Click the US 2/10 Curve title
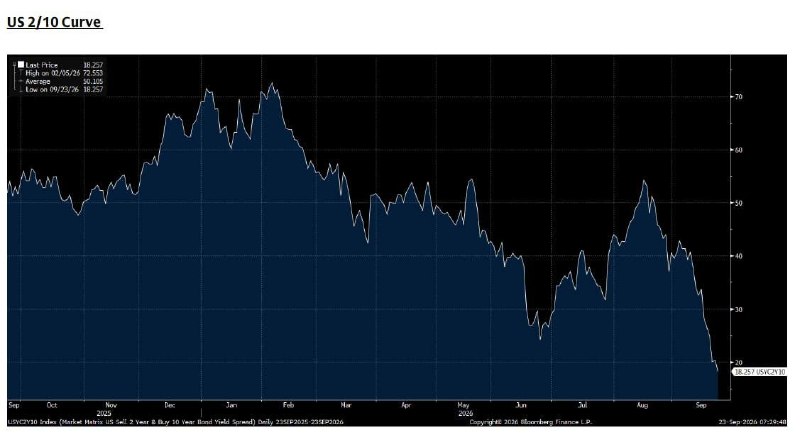The height and width of the screenshot is (437, 800). point(54,22)
